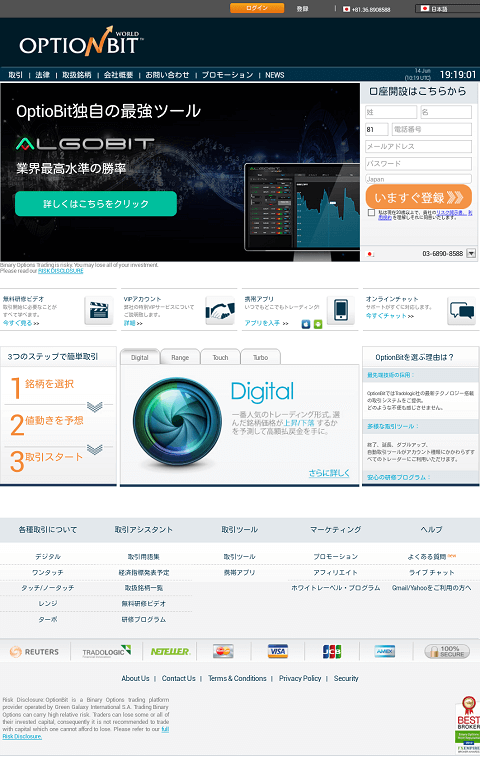Focus the パスワード input field

(419, 163)
